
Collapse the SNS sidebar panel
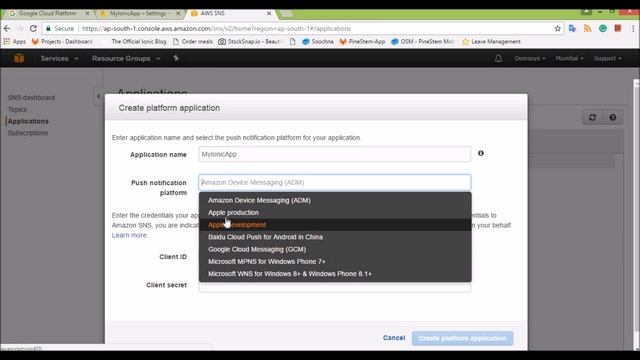coord(98,96)
